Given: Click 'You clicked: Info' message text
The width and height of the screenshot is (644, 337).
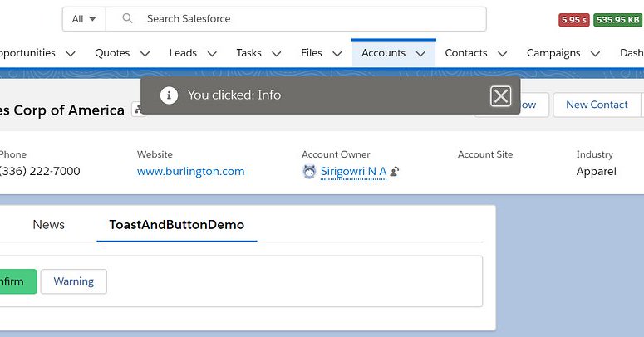Looking at the screenshot, I should click(234, 95).
